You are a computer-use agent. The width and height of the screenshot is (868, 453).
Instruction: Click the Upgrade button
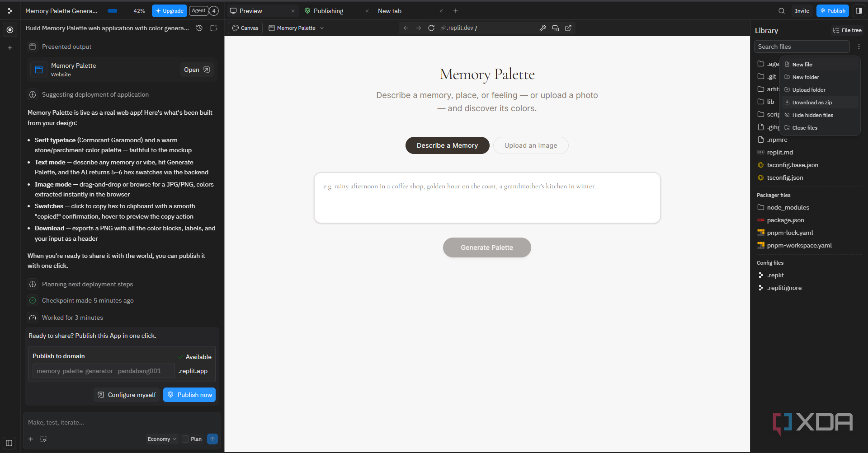coord(170,11)
